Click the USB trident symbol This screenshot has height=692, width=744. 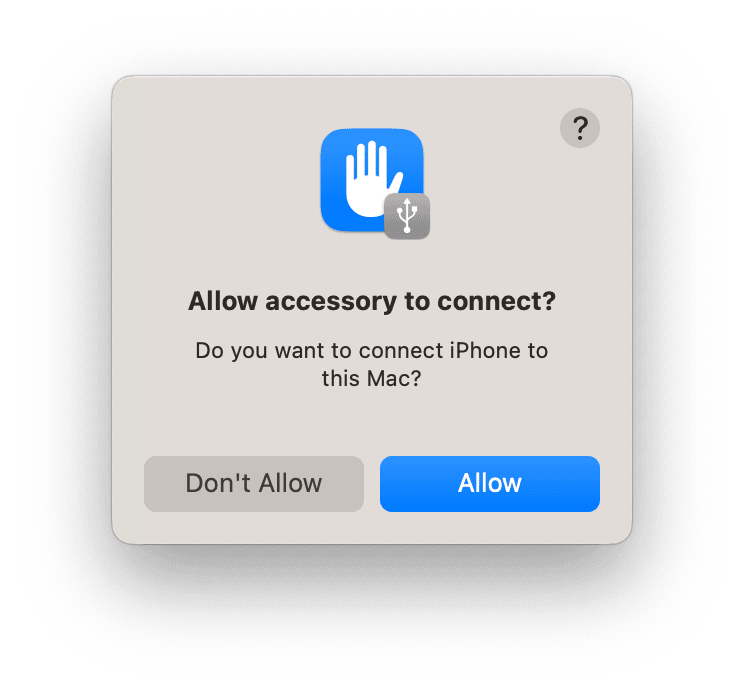pos(407,216)
